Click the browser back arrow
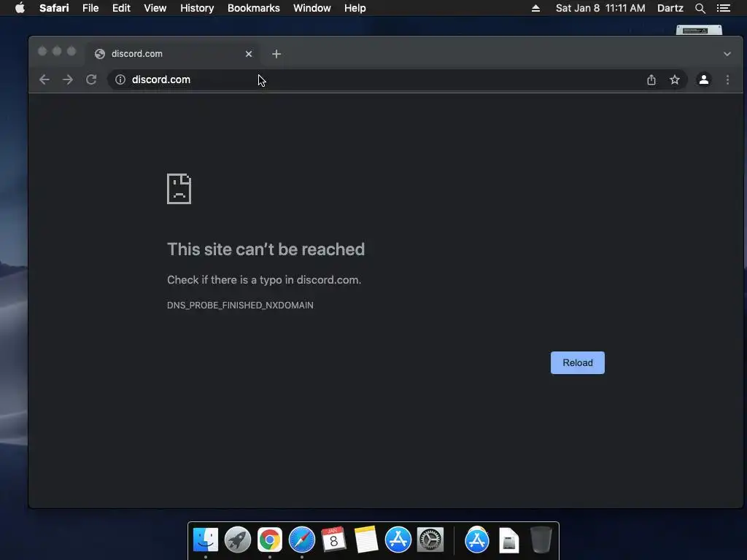Viewport: 747px width, 560px height. coord(44,79)
